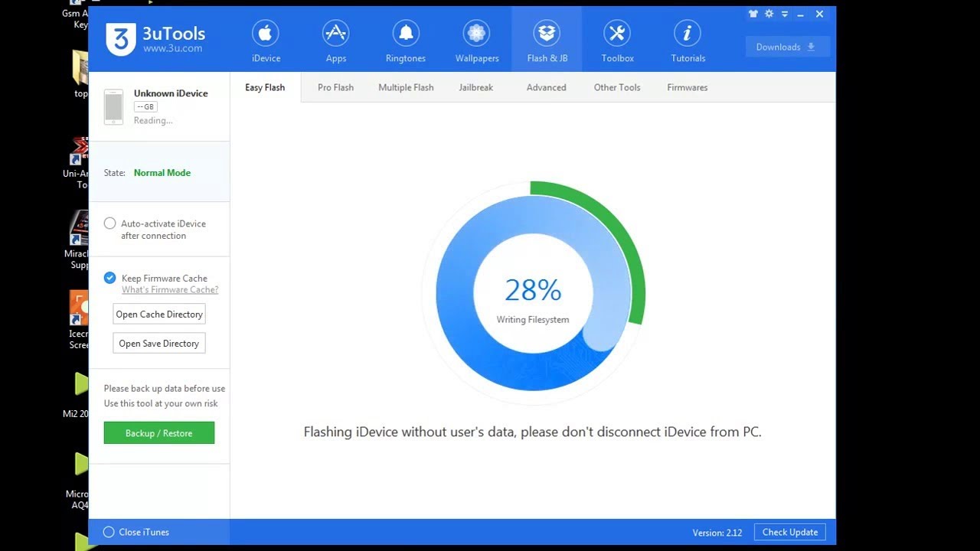Screen dimensions: 980x551
Task: Open the Tutorials info icon
Action: (x=688, y=33)
